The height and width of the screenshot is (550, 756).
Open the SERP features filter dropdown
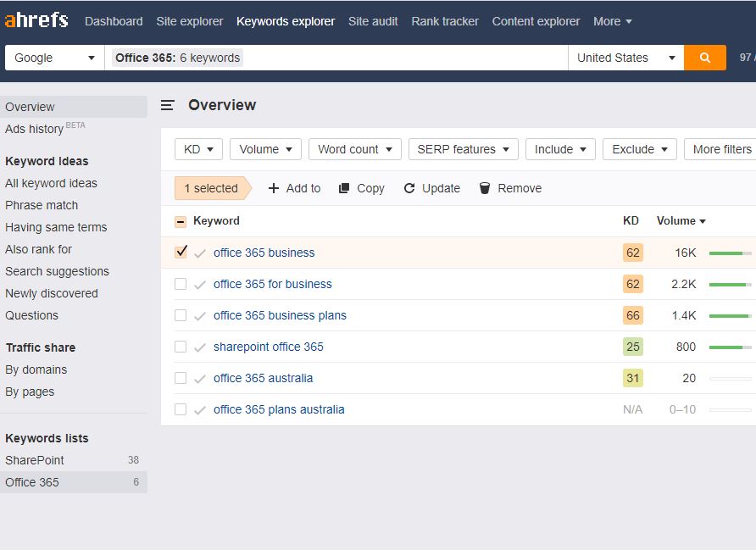pos(464,149)
